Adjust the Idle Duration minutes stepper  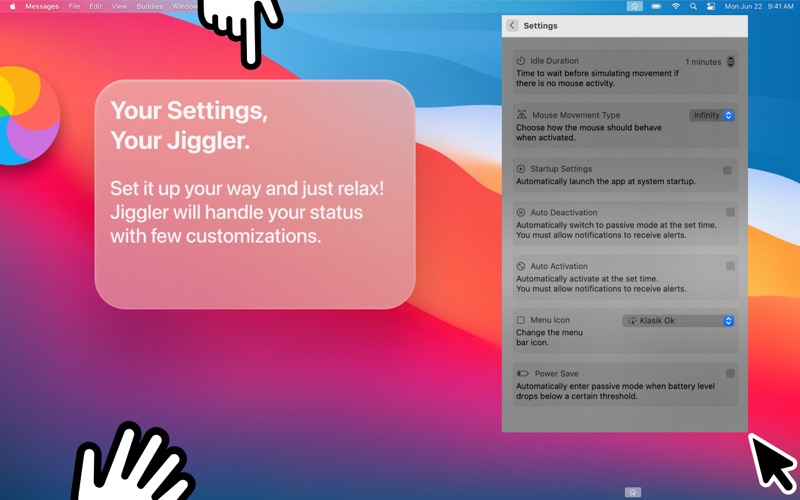pyautogui.click(x=731, y=62)
